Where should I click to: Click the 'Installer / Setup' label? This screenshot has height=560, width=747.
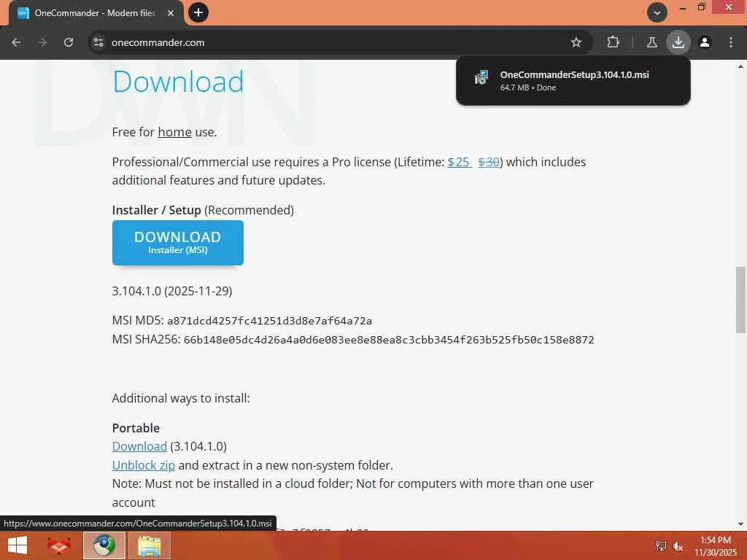156,210
